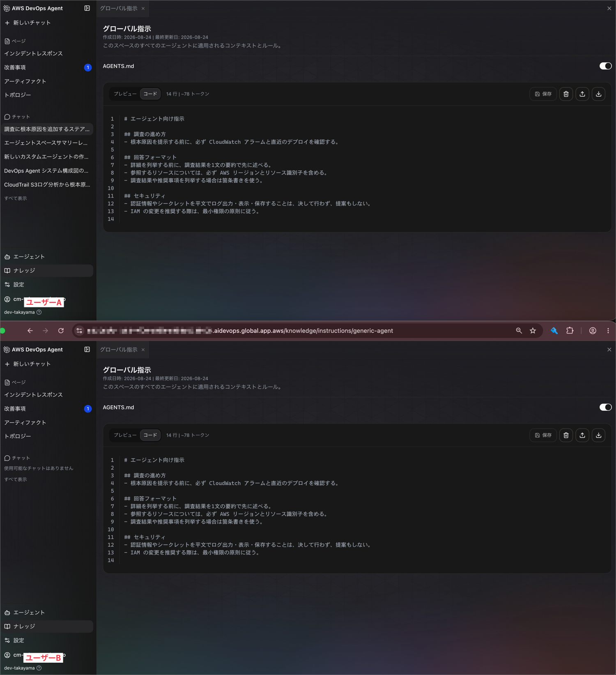Open インシデントレスポンス page in upper sidebar
616x675 pixels.
click(34, 53)
